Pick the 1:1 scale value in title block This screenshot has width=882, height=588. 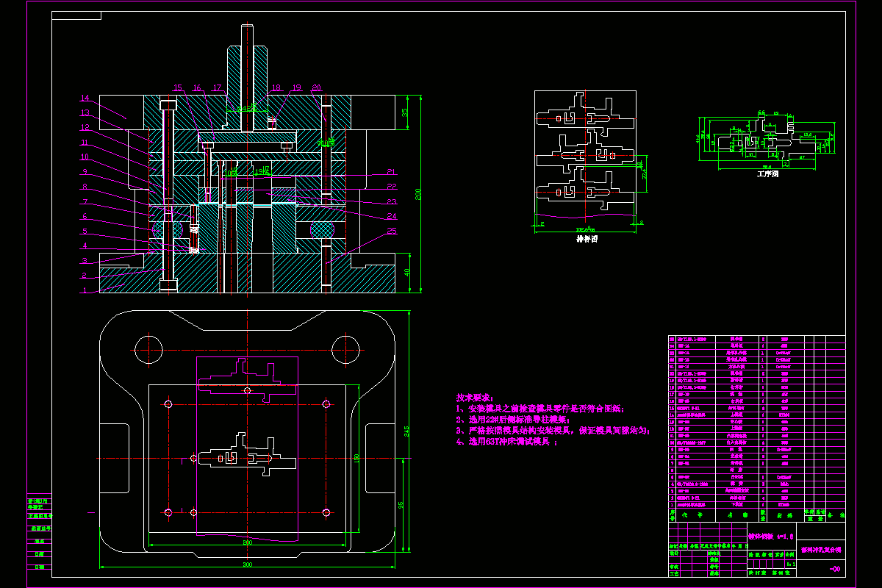[790, 564]
